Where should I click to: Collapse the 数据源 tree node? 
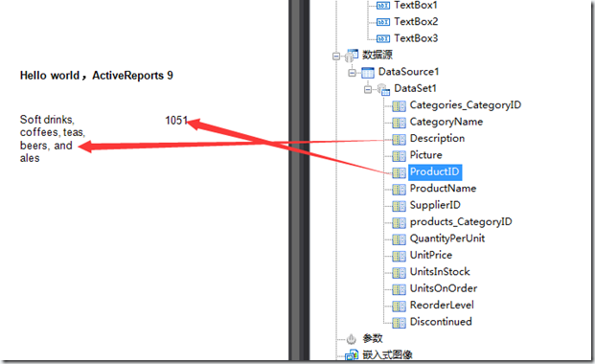point(336,57)
